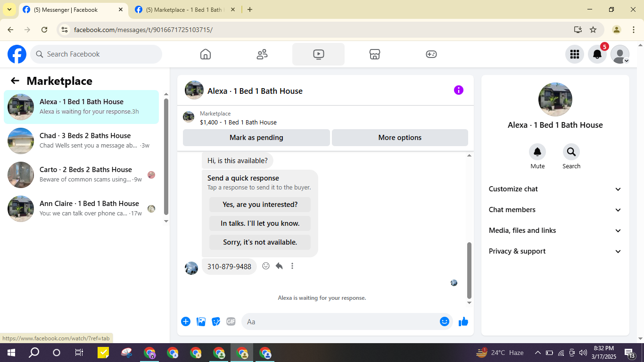Expand Media, files and links section
Image resolution: width=644 pixels, height=362 pixels.
[x=555, y=230]
